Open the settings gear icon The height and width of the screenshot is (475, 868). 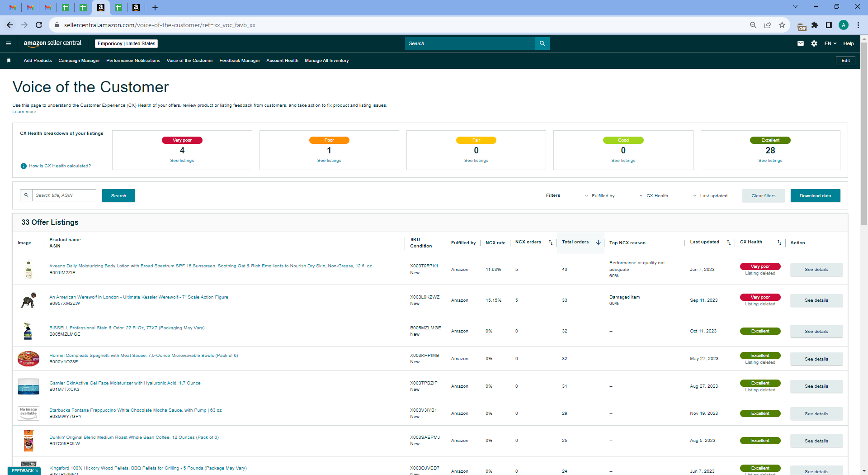pyautogui.click(x=814, y=43)
